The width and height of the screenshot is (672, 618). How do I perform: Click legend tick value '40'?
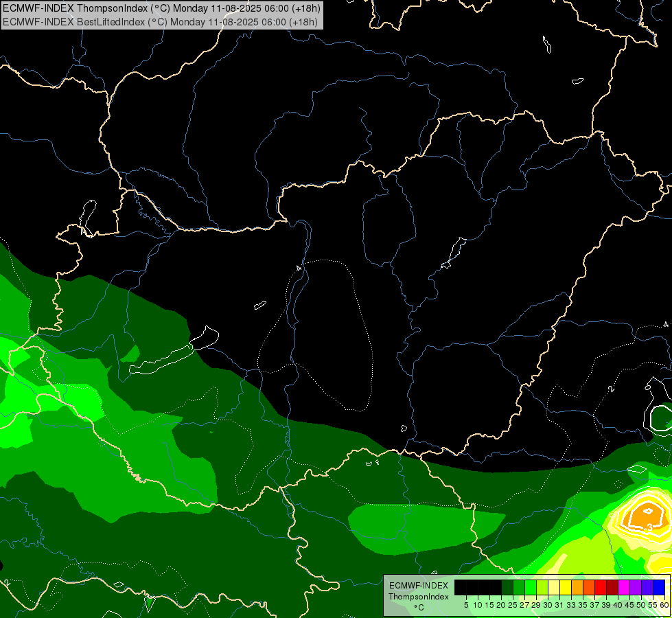618,605
